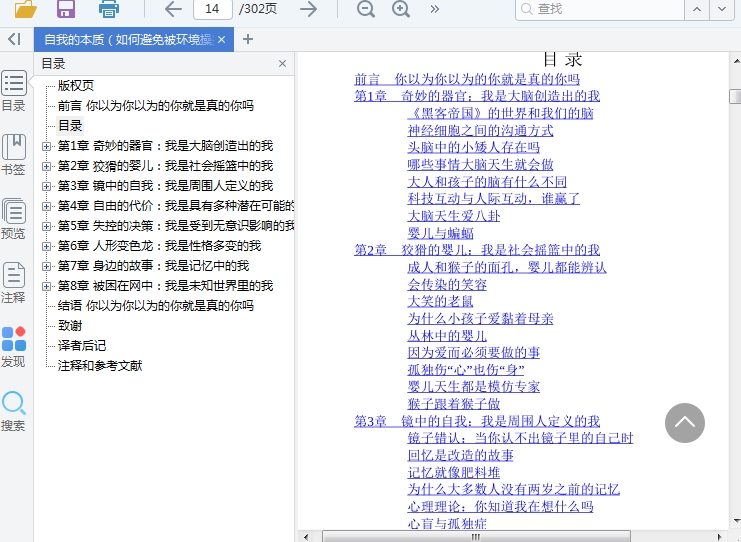The image size is (741, 542).
Task: Follow the 神经细胞之间的沟通方式 link
Action: point(480,130)
